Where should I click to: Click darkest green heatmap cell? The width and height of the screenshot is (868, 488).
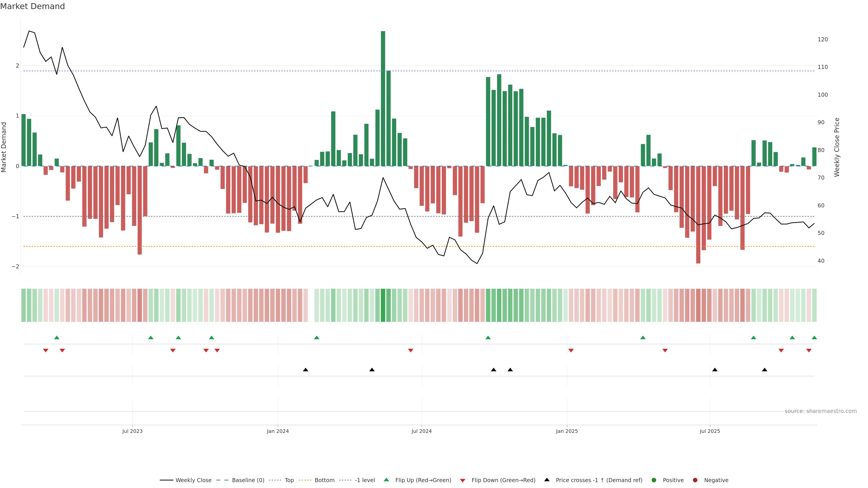383,305
